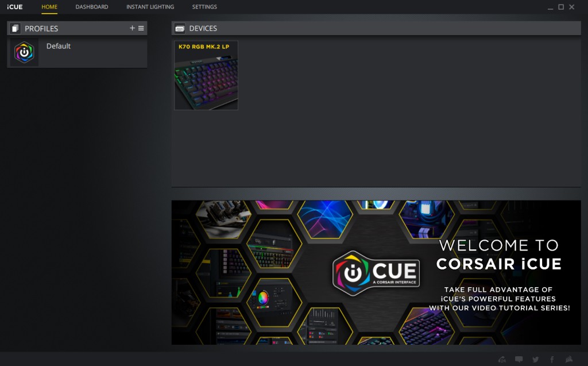Minimize the iCUE window

(550, 7)
